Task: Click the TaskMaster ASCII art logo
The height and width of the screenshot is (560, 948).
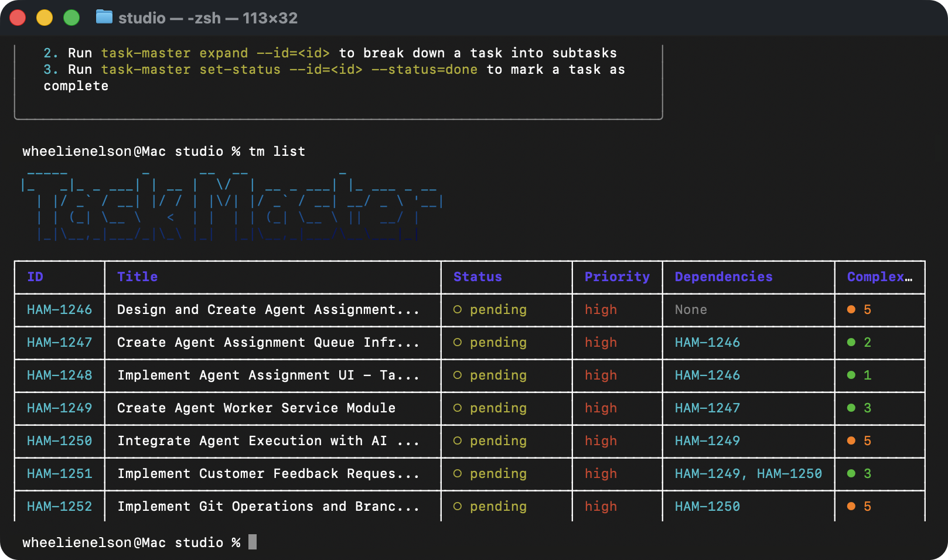Action: tap(231, 205)
